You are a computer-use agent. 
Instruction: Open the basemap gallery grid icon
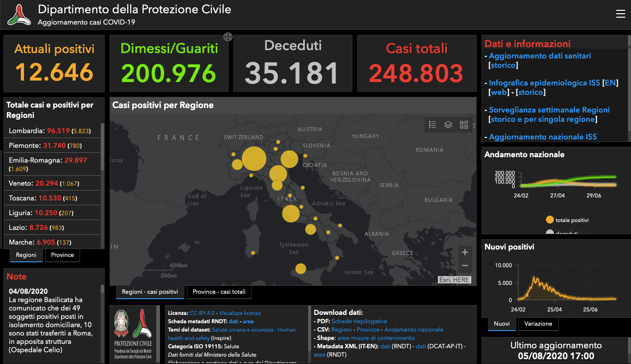coord(464,125)
